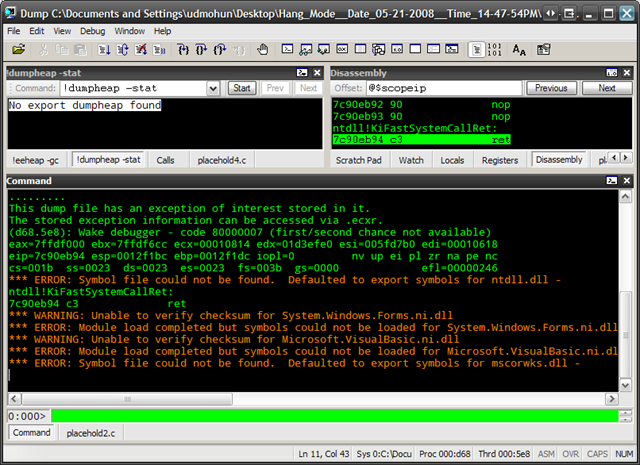Image resolution: width=640 pixels, height=465 pixels.
Task: Click the Command output scroll-down arrow
Action: [625, 385]
